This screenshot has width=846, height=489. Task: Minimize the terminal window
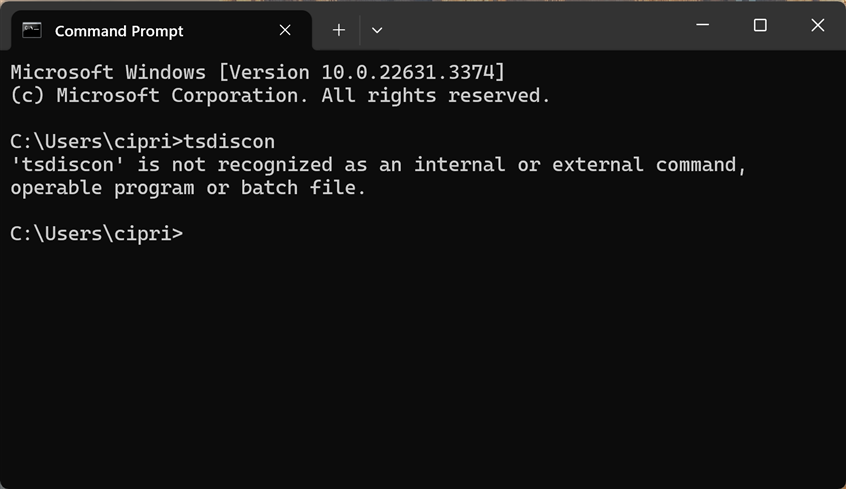coord(702,26)
